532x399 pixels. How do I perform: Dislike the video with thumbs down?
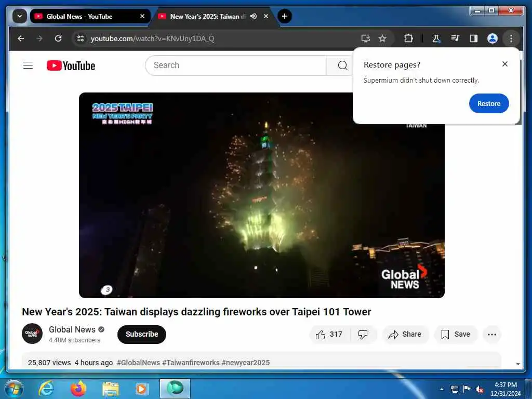pos(363,335)
